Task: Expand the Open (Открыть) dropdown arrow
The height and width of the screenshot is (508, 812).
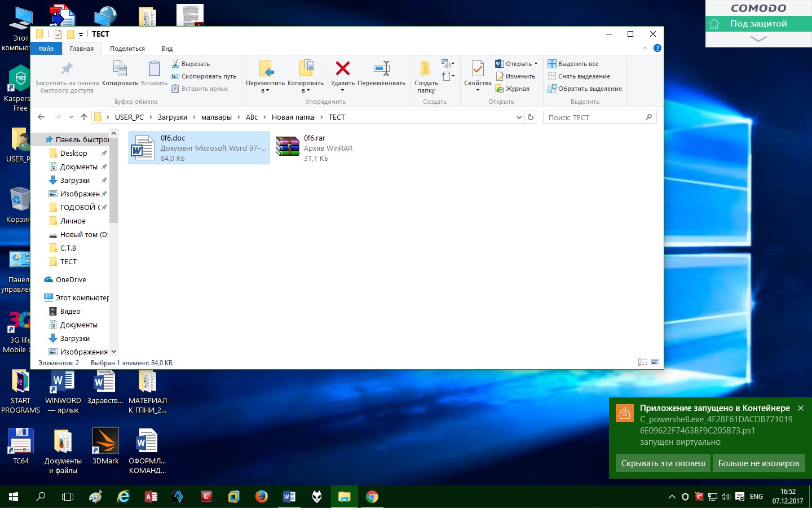Action: coord(536,64)
